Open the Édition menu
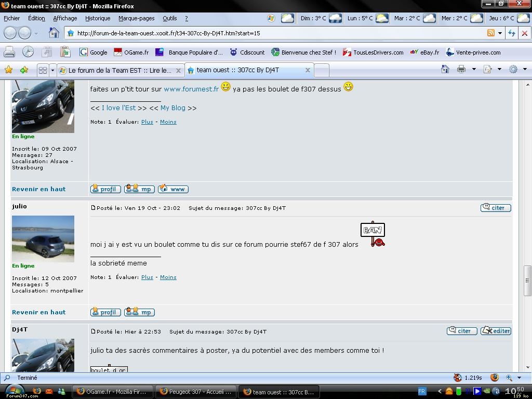Screen dimensions: 532x399 pyautogui.click(x=36, y=18)
